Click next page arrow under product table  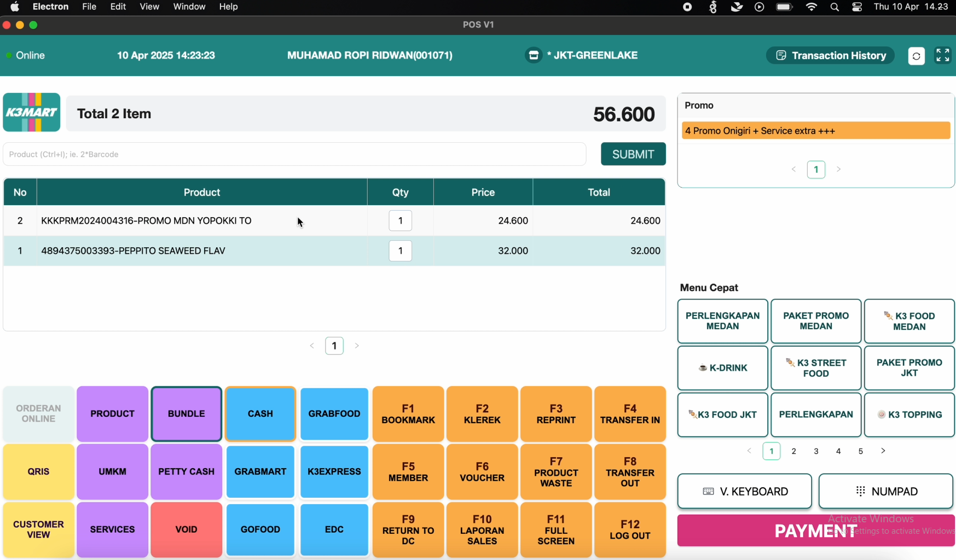(x=357, y=346)
